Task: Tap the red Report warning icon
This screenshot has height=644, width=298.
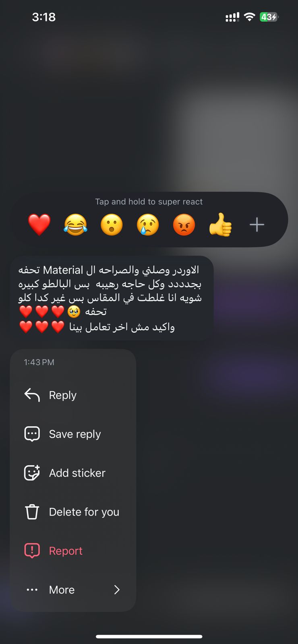Action: (x=32, y=551)
